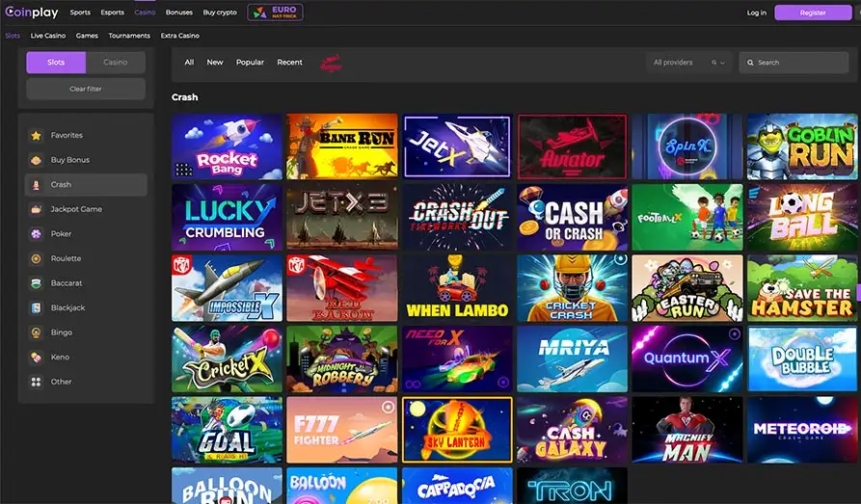Expand the All providers dropdown

pos(688,63)
